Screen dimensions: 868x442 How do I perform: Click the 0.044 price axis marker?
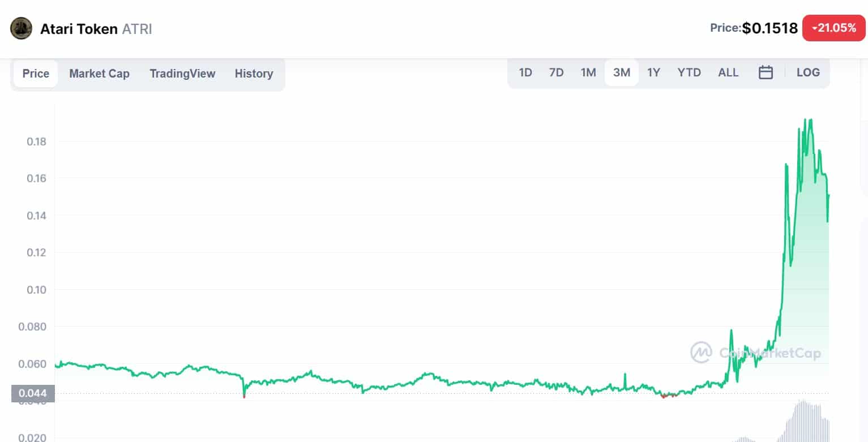(33, 393)
